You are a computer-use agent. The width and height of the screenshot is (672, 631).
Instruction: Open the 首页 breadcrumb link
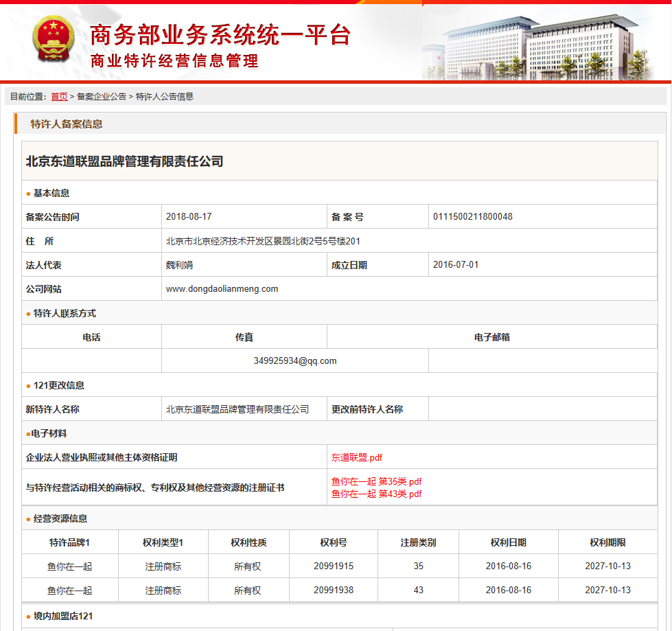59,97
